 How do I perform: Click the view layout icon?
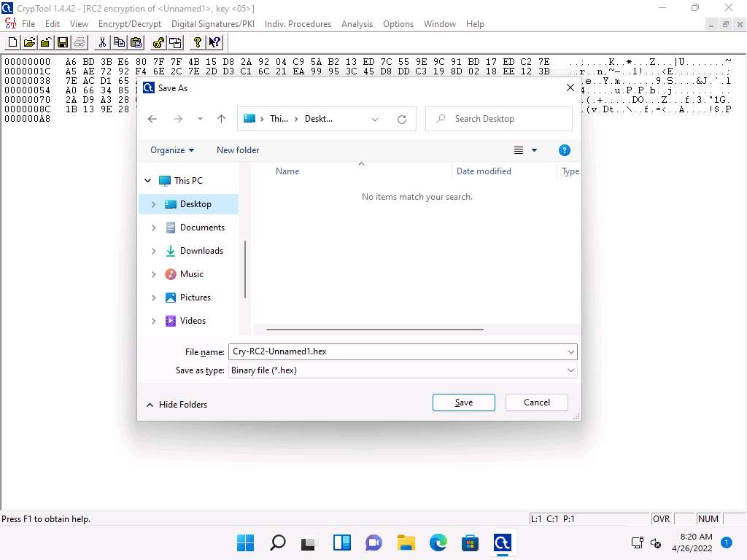point(519,150)
